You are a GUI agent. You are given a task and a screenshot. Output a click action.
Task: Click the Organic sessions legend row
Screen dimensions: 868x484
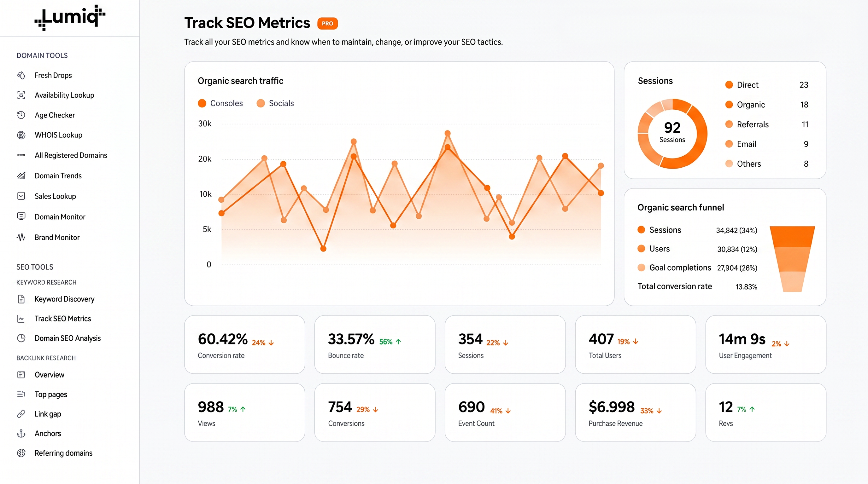767,105
